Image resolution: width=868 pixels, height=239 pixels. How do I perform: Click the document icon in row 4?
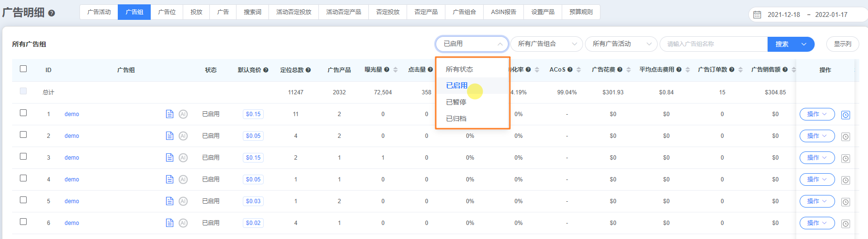pyautogui.click(x=170, y=179)
